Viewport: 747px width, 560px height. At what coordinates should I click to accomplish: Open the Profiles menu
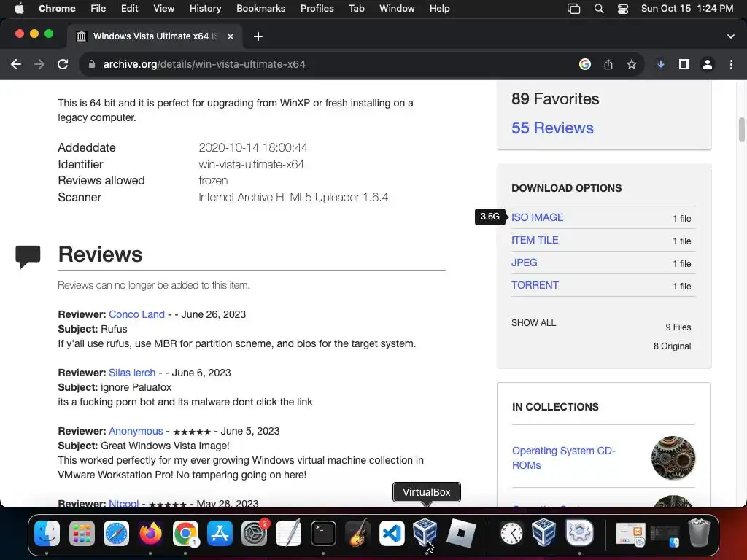(317, 9)
